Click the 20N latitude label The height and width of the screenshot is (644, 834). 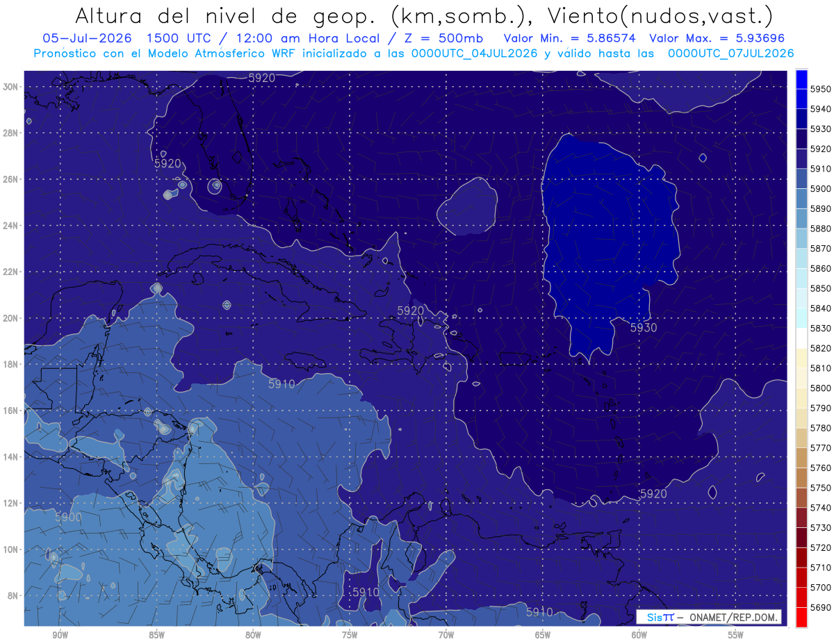[x=10, y=318]
